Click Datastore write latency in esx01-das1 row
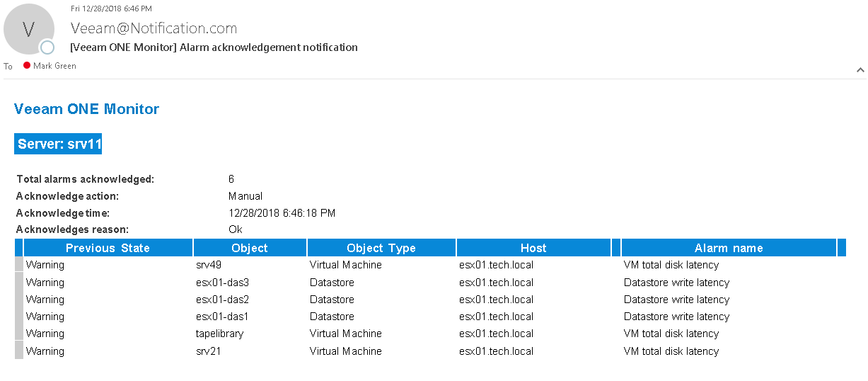The width and height of the screenshot is (868, 381). (x=676, y=317)
